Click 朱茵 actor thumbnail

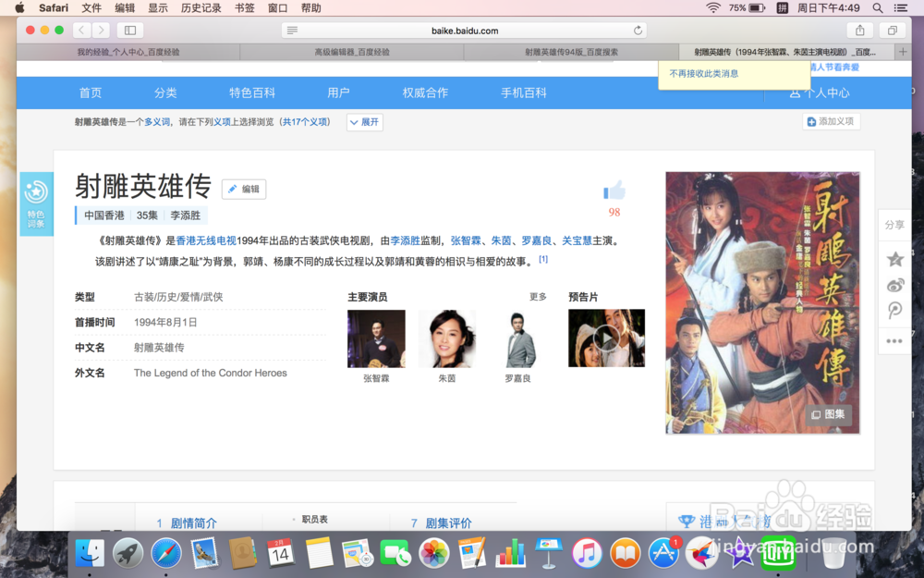[446, 338]
